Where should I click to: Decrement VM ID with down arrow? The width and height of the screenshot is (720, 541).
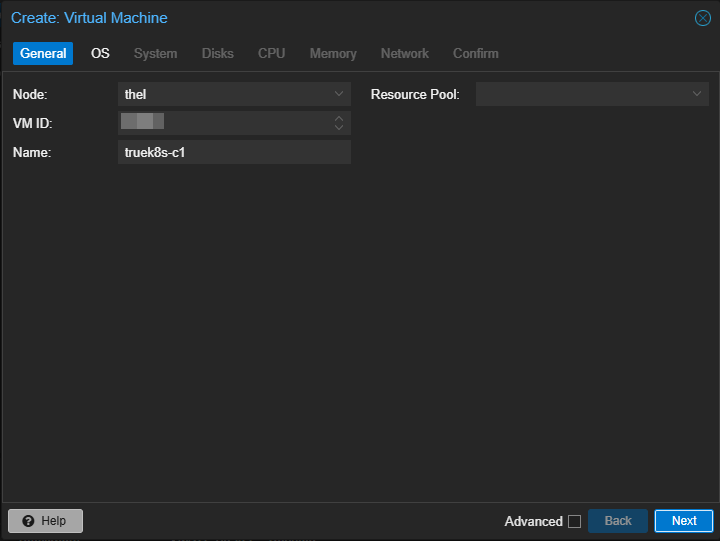339,128
